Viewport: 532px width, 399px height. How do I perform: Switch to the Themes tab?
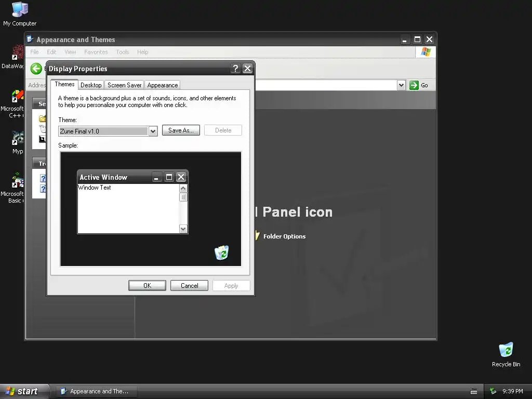coord(64,85)
